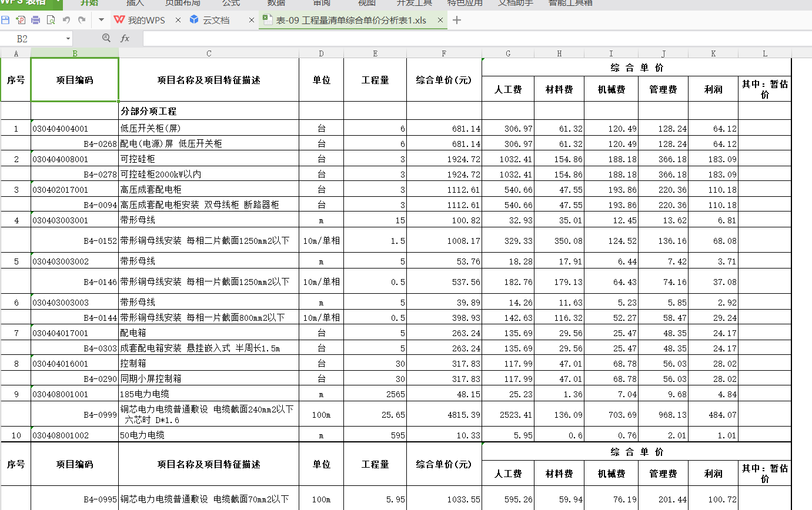This screenshot has height=510, width=812.
Task: Select column C header
Action: point(209,53)
